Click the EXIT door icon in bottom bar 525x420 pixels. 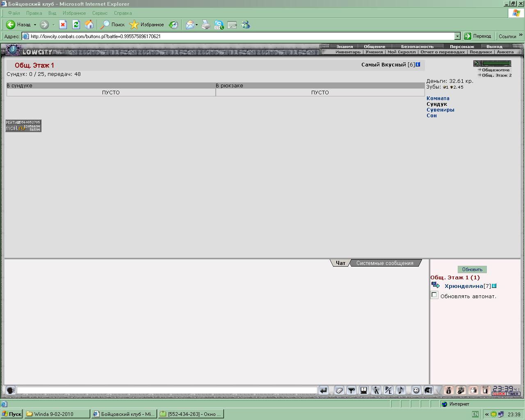[x=486, y=390]
